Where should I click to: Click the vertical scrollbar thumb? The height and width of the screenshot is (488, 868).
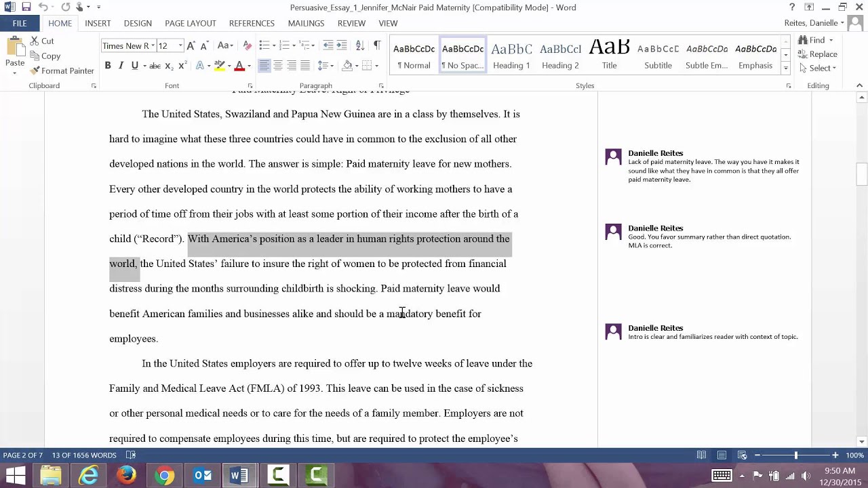861,174
